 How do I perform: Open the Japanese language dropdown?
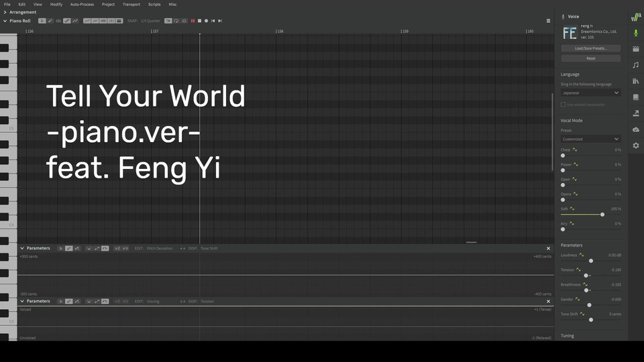pyautogui.click(x=590, y=93)
